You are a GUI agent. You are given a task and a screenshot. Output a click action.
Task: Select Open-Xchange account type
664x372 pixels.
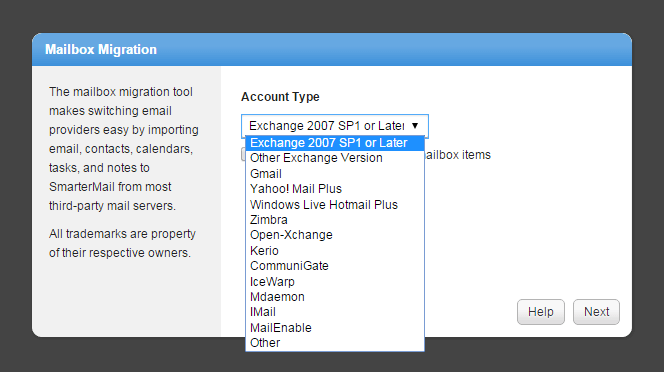pos(335,235)
